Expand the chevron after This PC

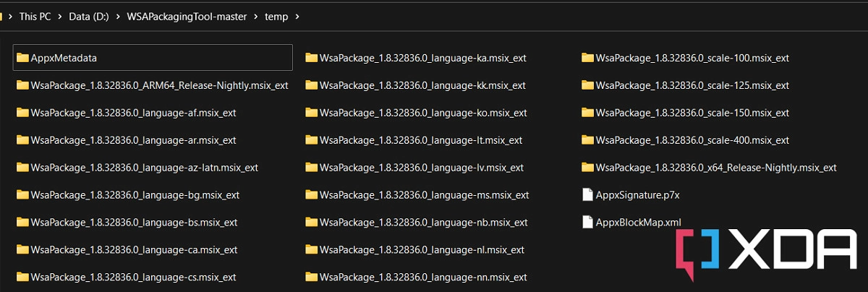tap(61, 16)
